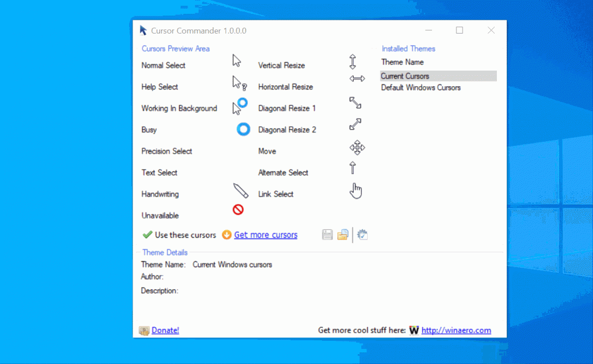Click the Diagonal Resize 1 cursor preview

pos(355,103)
